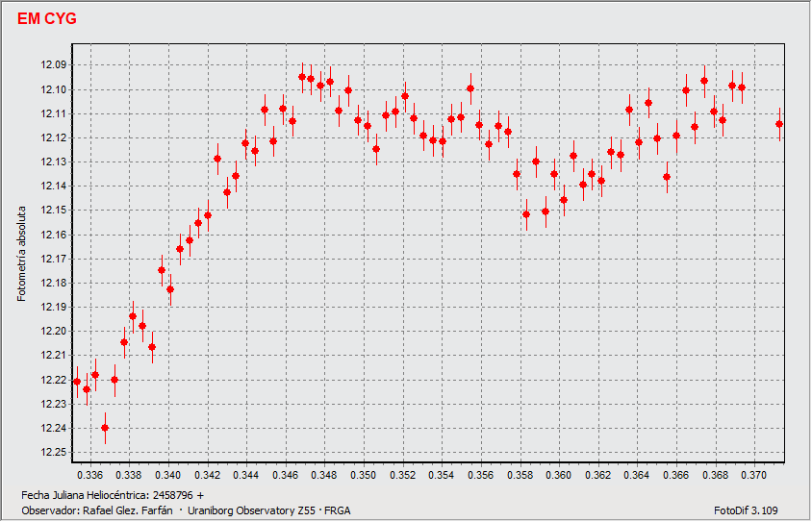812x522 pixels.
Task: Click the 0.344 x-axis tick label
Action: click(246, 475)
